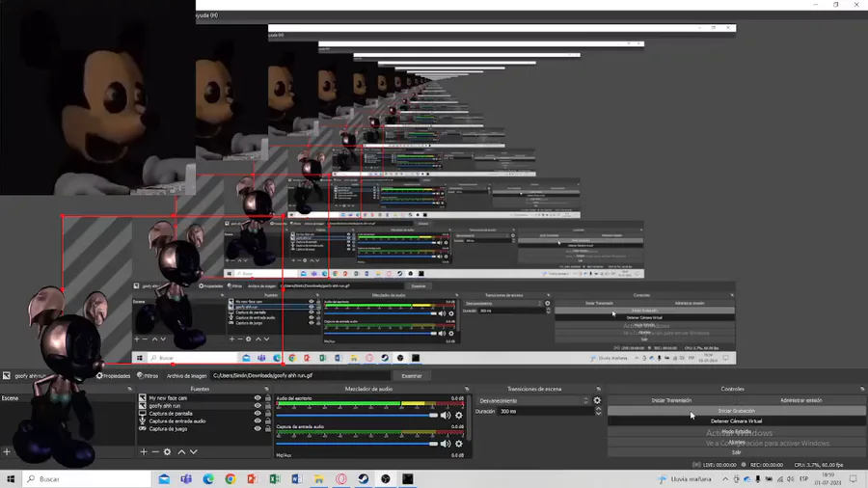The width and height of the screenshot is (868, 488).
Task: Pop out the Escenas dock panel icon
Action: [129, 389]
